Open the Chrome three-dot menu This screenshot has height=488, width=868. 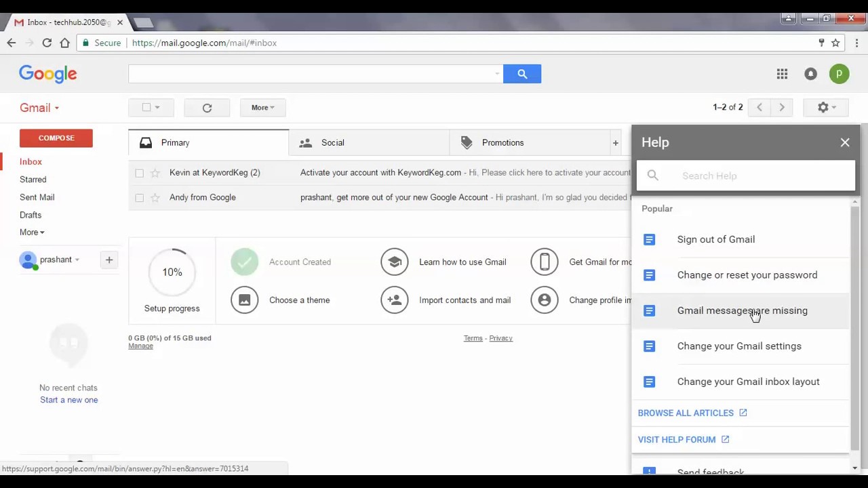[x=857, y=43]
